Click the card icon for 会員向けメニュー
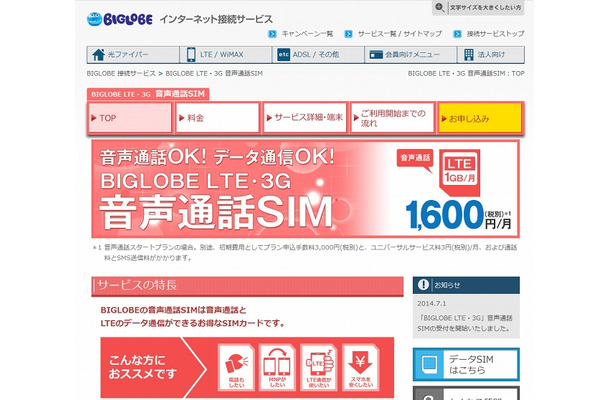Viewport: 610px width, 400px height. [x=376, y=54]
